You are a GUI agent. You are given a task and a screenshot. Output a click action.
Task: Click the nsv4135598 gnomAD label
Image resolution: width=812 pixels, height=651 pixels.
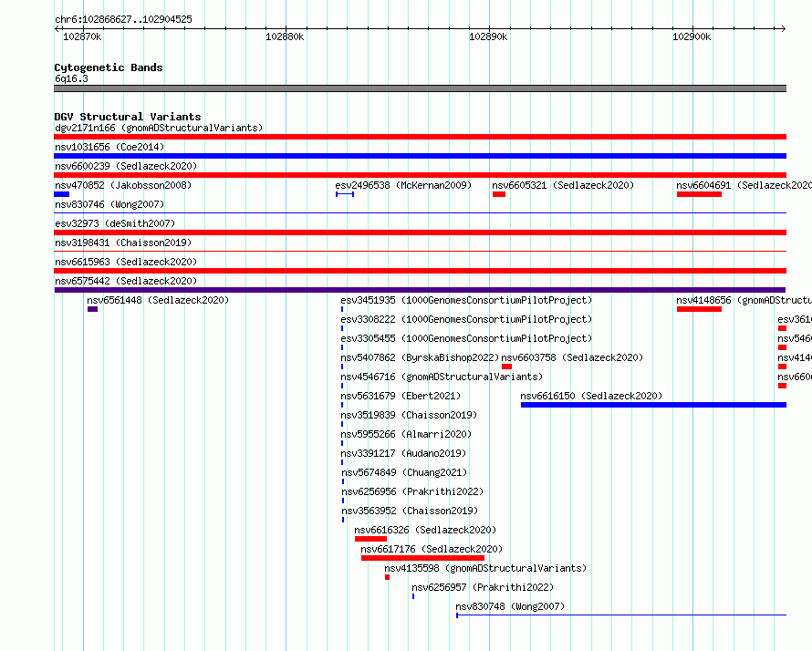click(485, 568)
